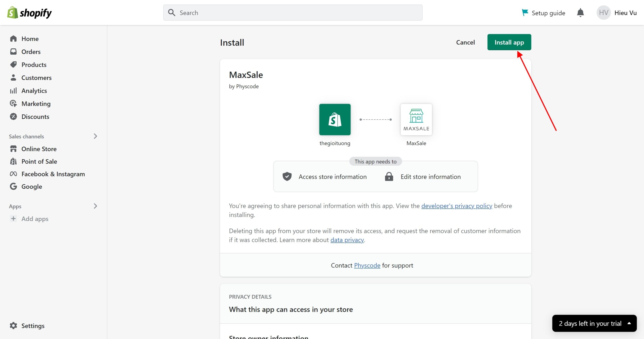Click the lock icon beside Edit store information
This screenshot has height=339, width=644.
coord(389,177)
